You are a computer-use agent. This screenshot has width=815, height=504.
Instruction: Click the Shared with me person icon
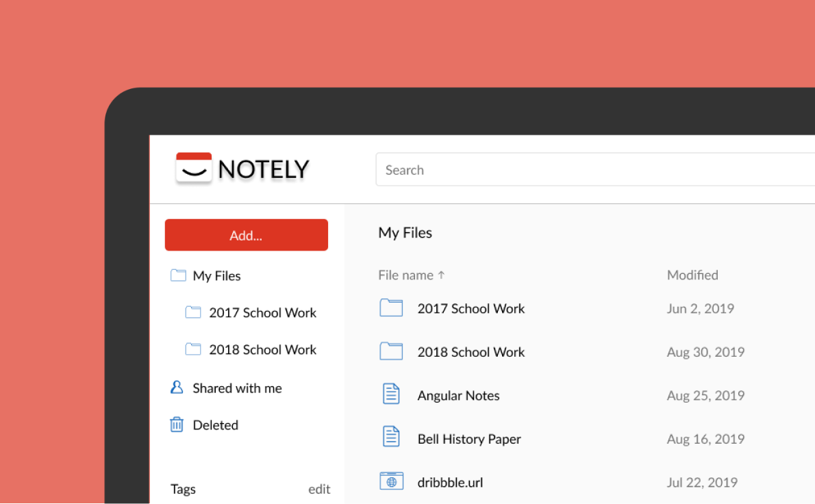pos(177,388)
